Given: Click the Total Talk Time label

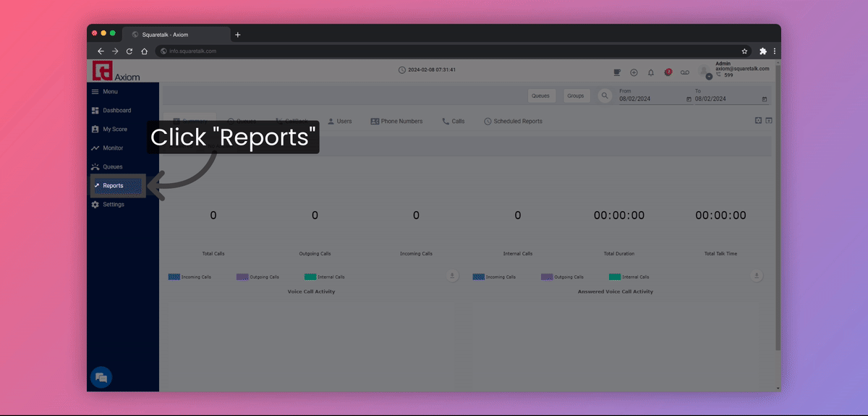Looking at the screenshot, I should point(720,254).
